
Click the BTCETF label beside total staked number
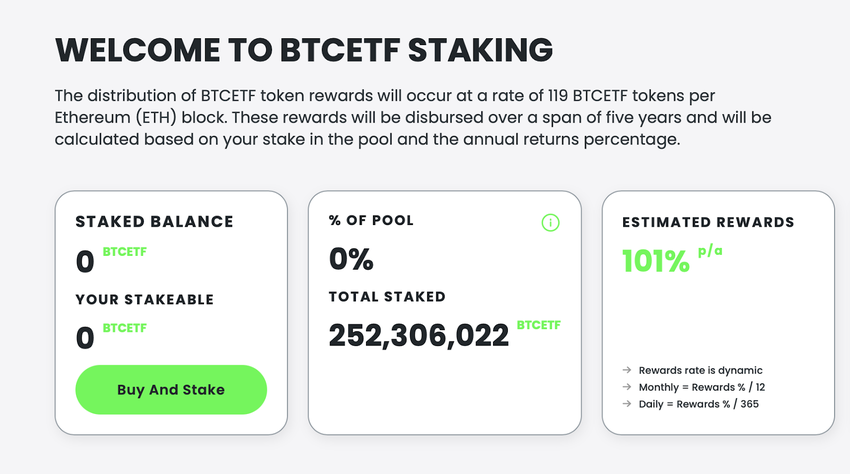click(x=539, y=325)
